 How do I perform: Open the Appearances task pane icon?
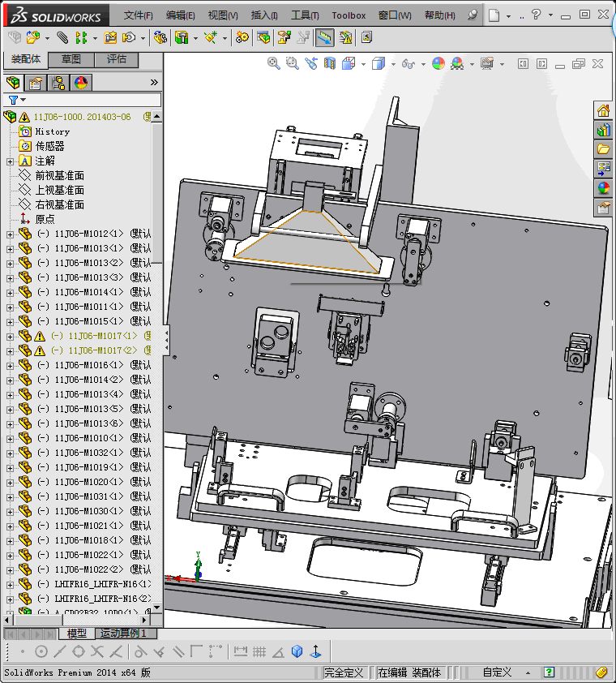tap(603, 188)
